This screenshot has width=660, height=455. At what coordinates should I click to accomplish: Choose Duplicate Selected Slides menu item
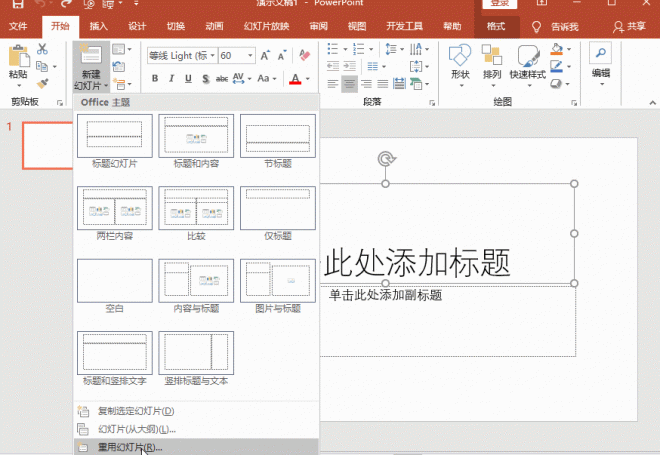coord(196,411)
